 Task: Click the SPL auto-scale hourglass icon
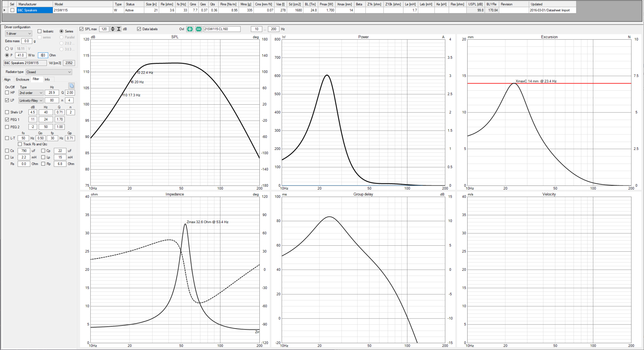tap(119, 29)
